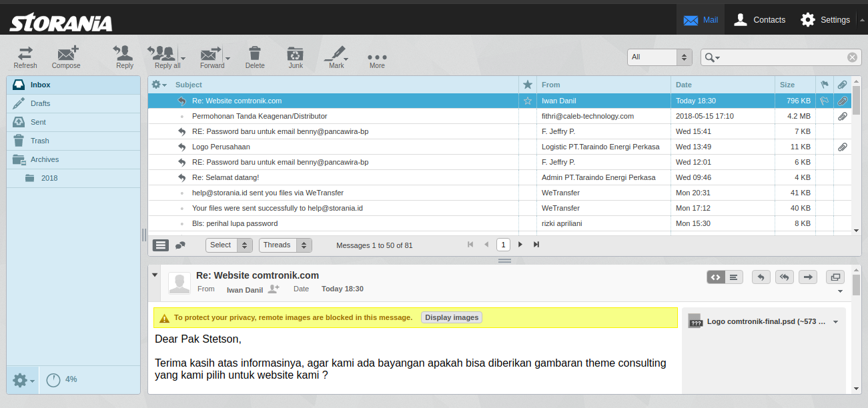The width and height of the screenshot is (868, 408).
Task: Switch to the Contacts section
Action: point(760,19)
